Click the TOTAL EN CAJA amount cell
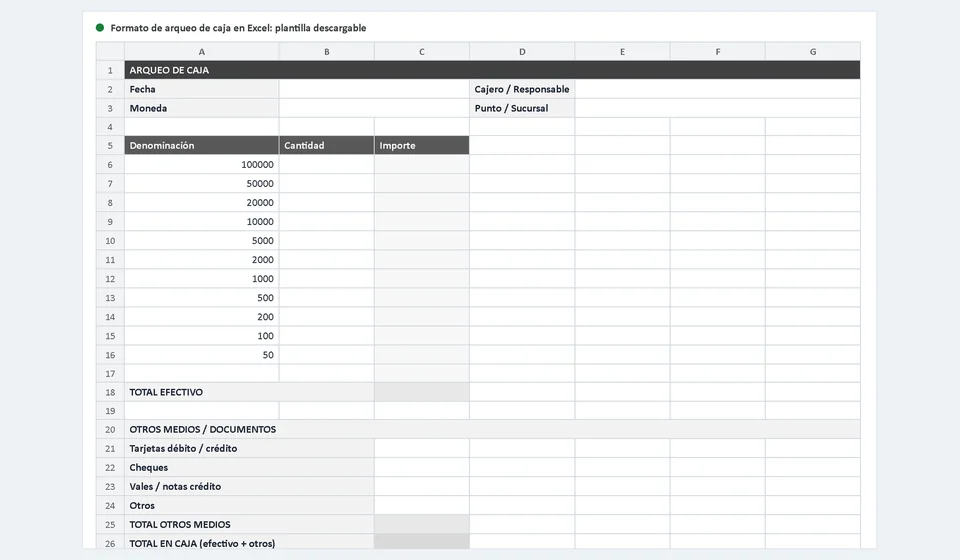The image size is (960, 560). click(422, 543)
